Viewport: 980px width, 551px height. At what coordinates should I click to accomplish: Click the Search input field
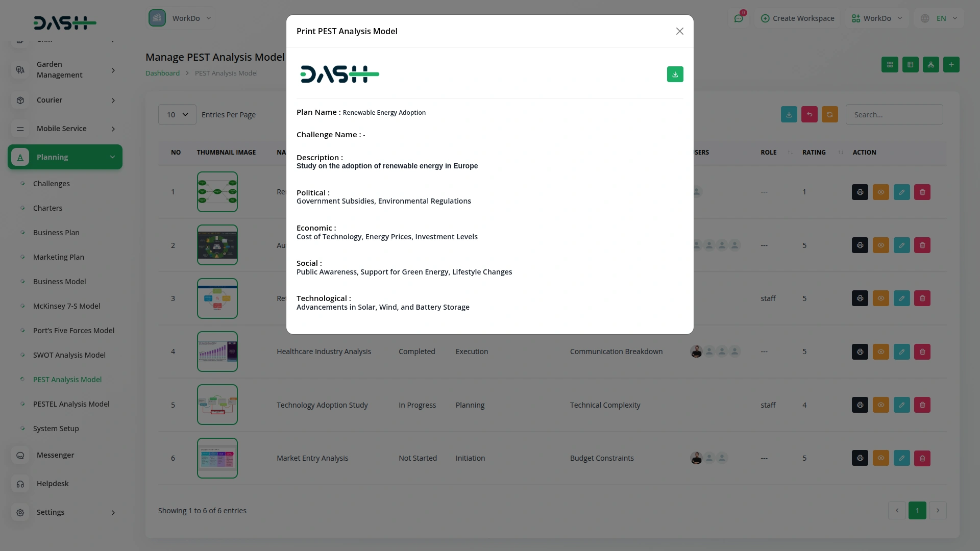pos(894,115)
